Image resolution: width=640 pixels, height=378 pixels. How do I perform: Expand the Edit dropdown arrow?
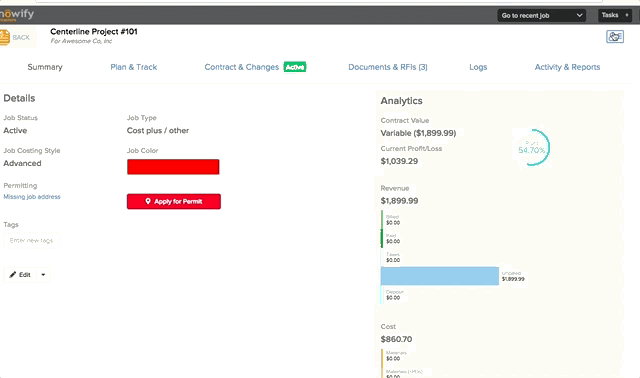pos(43,275)
